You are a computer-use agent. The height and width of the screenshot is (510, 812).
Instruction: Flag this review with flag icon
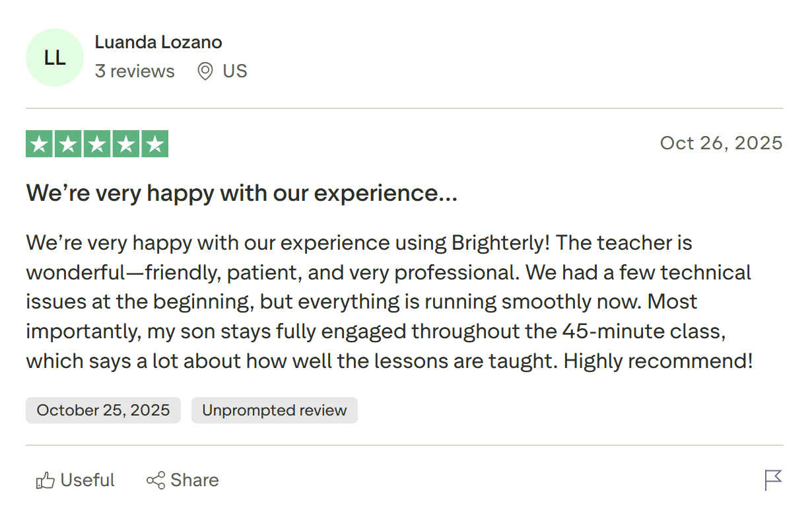tap(773, 480)
